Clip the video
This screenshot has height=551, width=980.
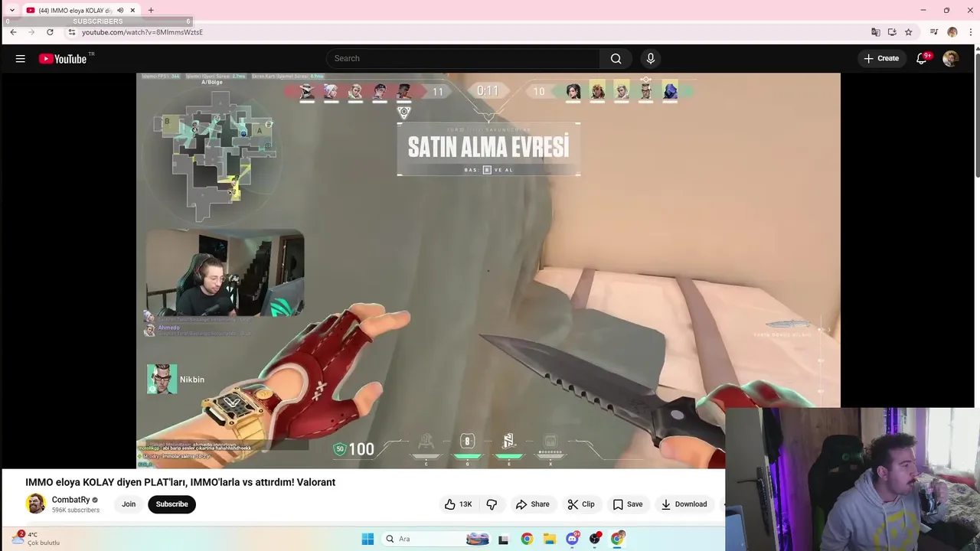(x=580, y=504)
